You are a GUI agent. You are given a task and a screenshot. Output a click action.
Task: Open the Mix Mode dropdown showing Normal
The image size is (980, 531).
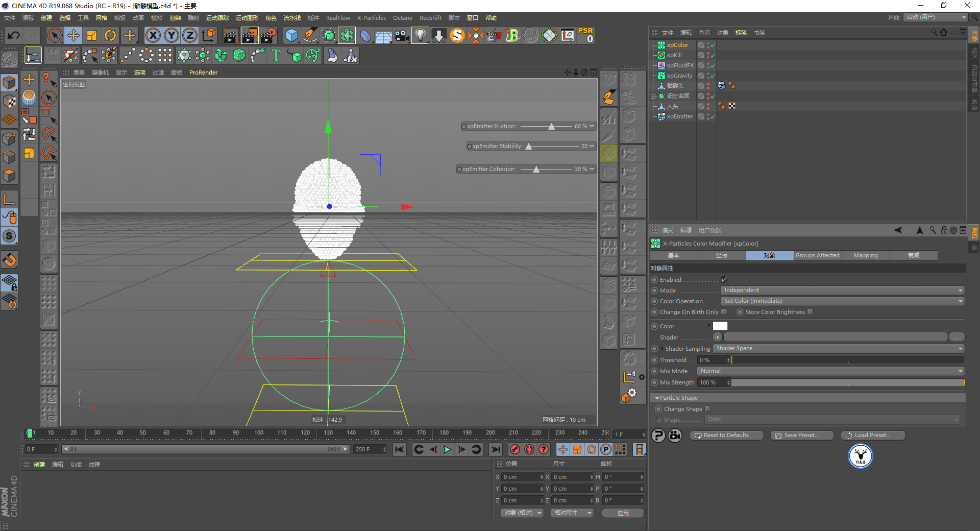(831, 371)
